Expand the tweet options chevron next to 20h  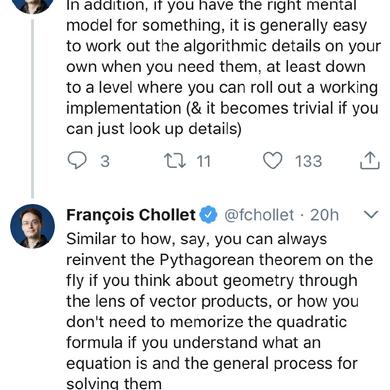(x=371, y=214)
